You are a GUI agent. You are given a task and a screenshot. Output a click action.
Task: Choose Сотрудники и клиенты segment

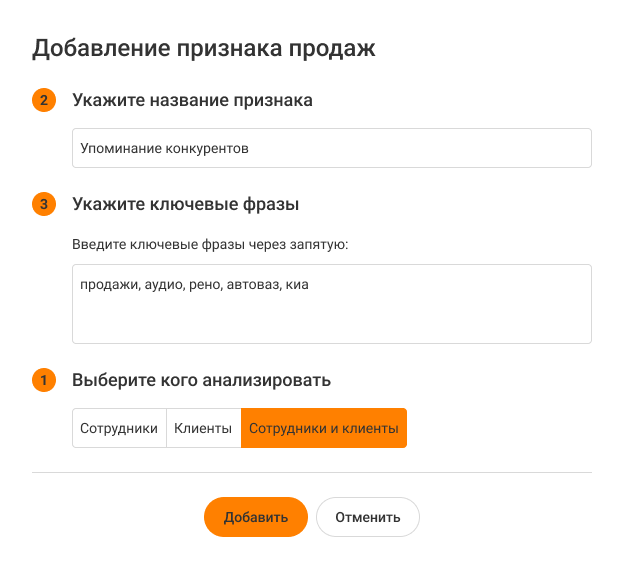323,428
